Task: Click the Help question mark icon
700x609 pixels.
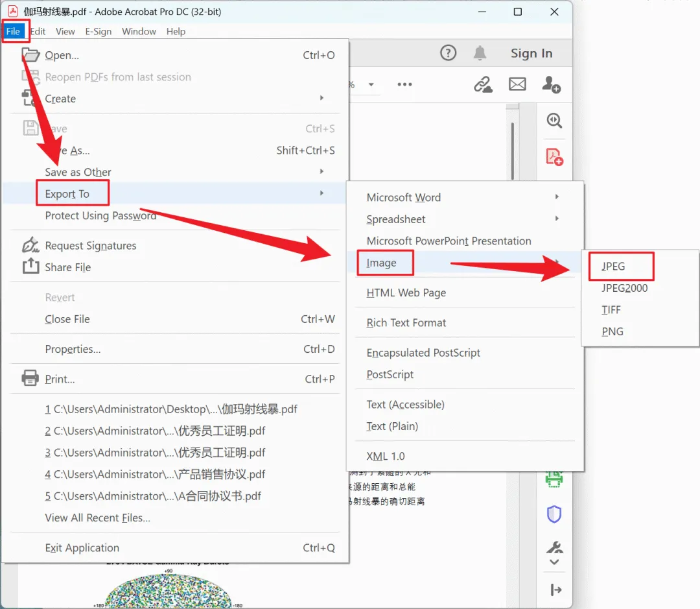Action: pyautogui.click(x=448, y=53)
